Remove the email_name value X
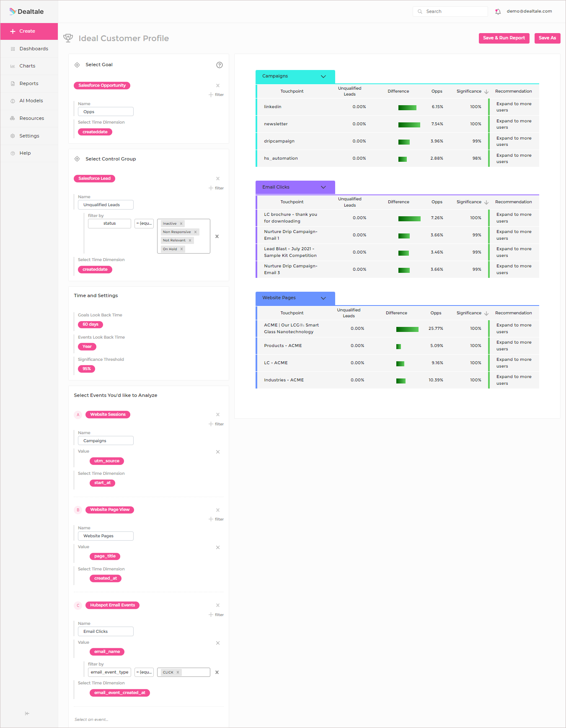566x728 pixels. 218,643
